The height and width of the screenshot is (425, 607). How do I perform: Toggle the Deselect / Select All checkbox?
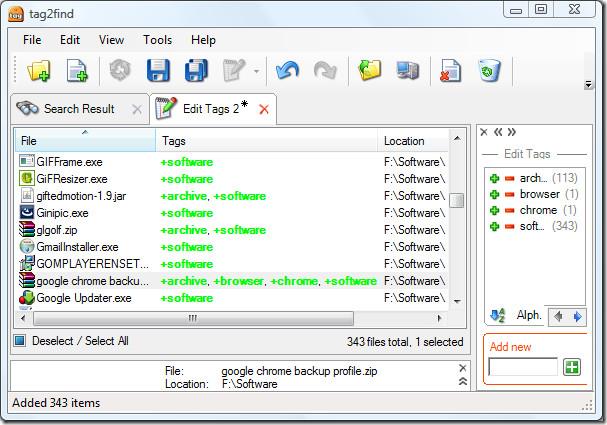(x=20, y=341)
